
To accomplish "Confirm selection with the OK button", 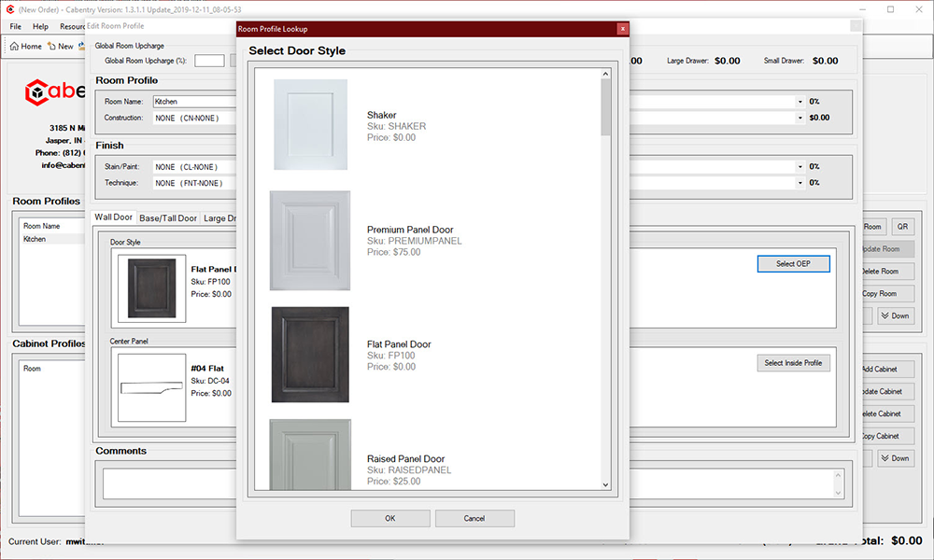I will point(390,518).
